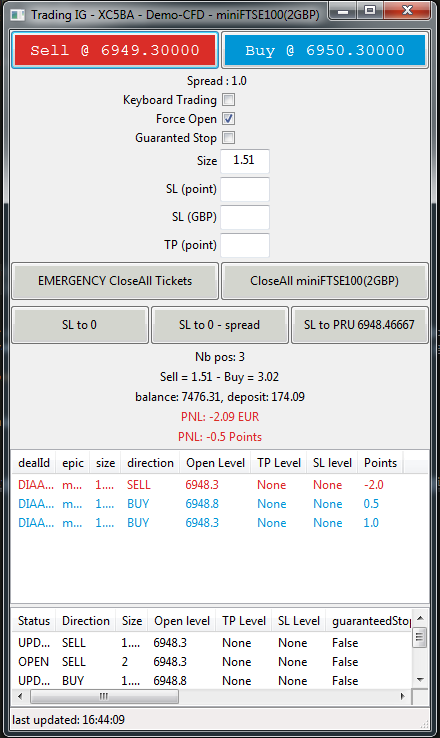Click the activity table scroll up arrow
This screenshot has height=738, width=440.
click(420, 618)
